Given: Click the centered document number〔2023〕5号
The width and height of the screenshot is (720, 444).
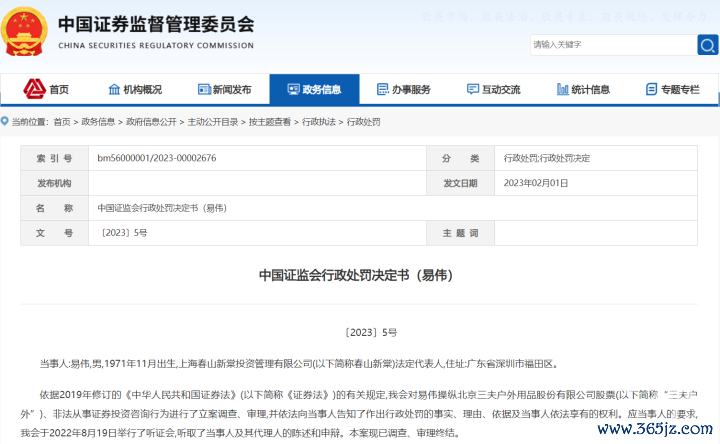Looking at the screenshot, I should coord(371,332).
